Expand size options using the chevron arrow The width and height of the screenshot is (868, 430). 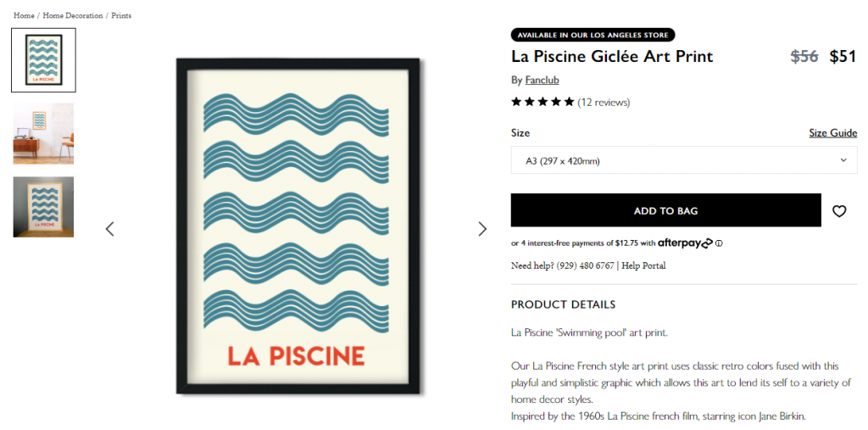coord(843,160)
